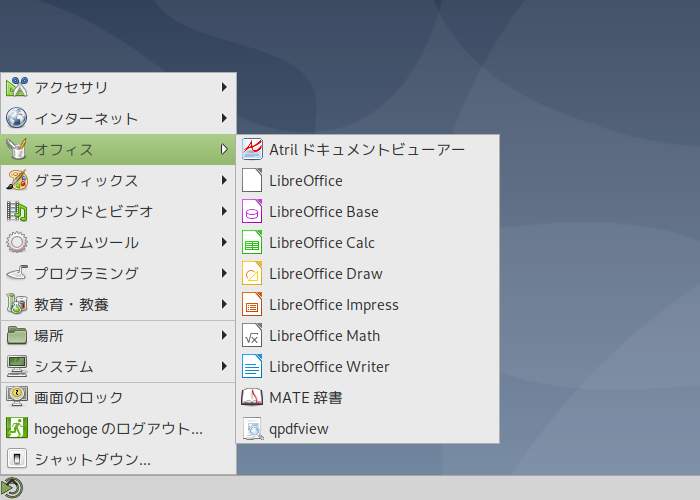Click the blue LibreOffice Writer icon
Viewport: 700px width, 500px height.
[252, 367]
